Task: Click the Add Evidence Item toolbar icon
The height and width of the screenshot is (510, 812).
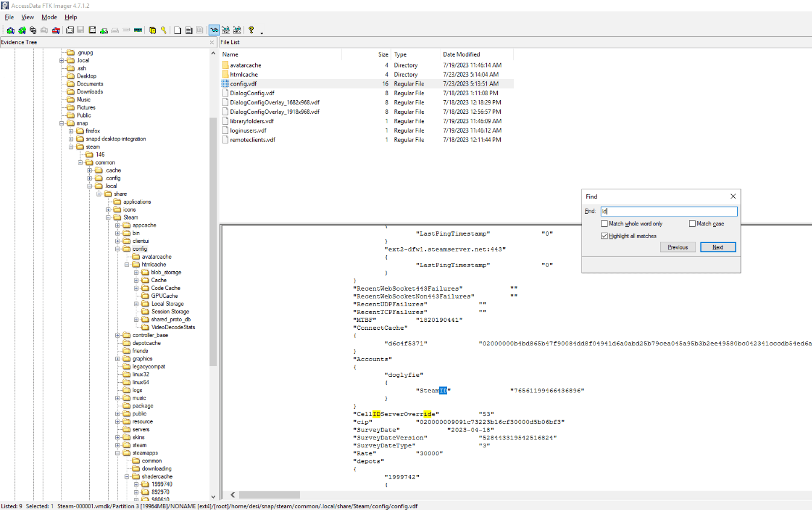Action: point(10,30)
